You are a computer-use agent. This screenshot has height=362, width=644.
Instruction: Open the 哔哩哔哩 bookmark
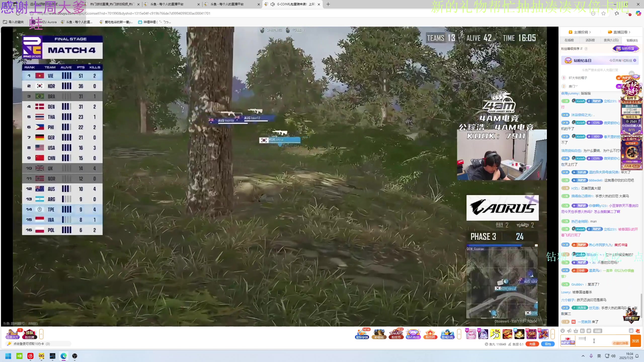point(154,22)
